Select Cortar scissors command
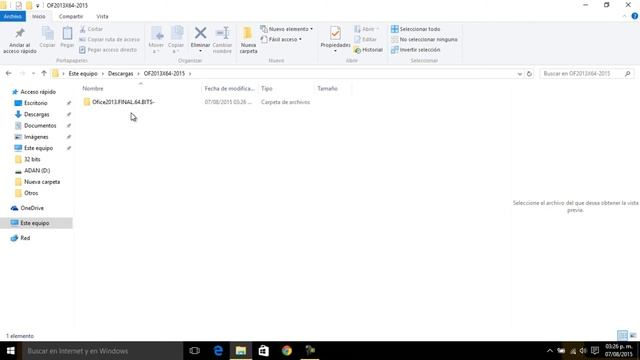Screen dimensions: 640x360 click(x=91, y=29)
